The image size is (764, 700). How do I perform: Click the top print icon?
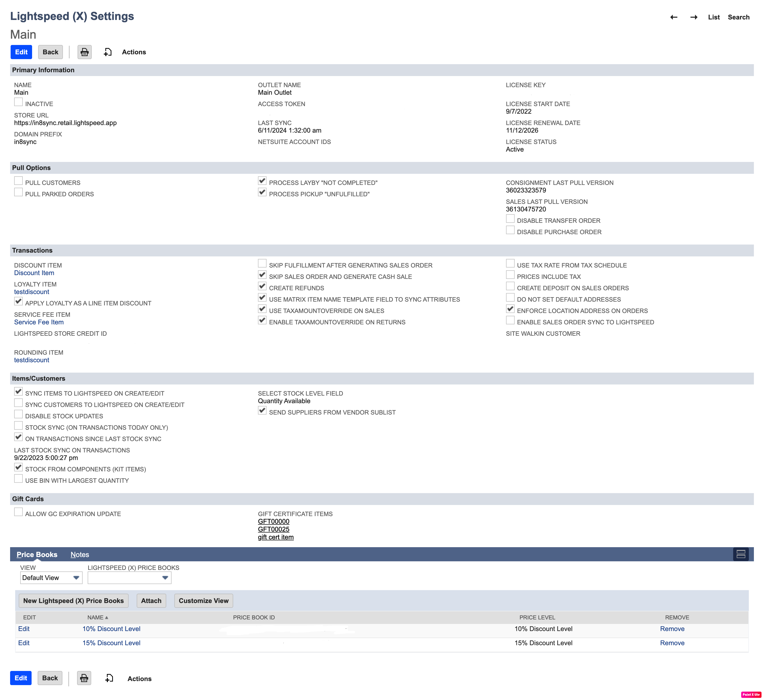(84, 52)
